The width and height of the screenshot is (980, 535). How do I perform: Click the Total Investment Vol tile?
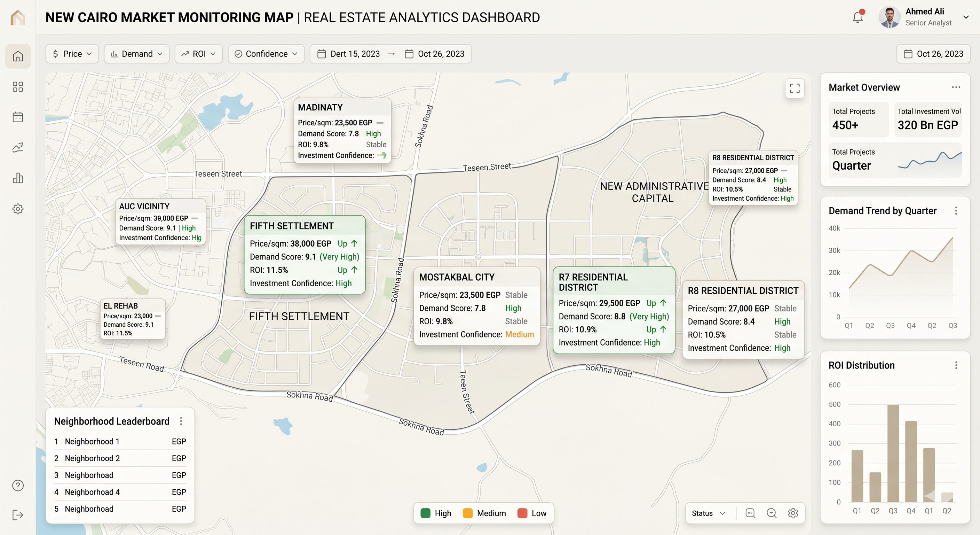928,119
